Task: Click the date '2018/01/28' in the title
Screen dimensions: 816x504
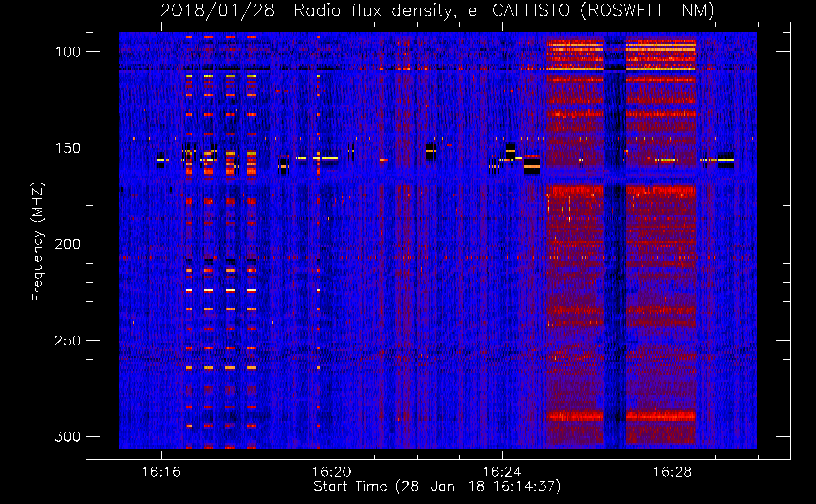Action: 217,10
